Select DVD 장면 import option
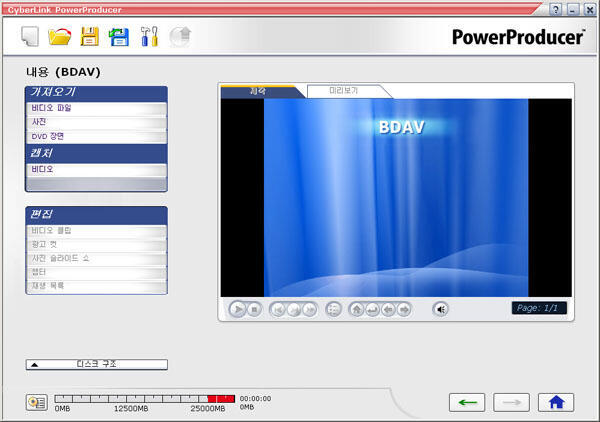Image resolution: width=600 pixels, height=422 pixels. pos(96,137)
